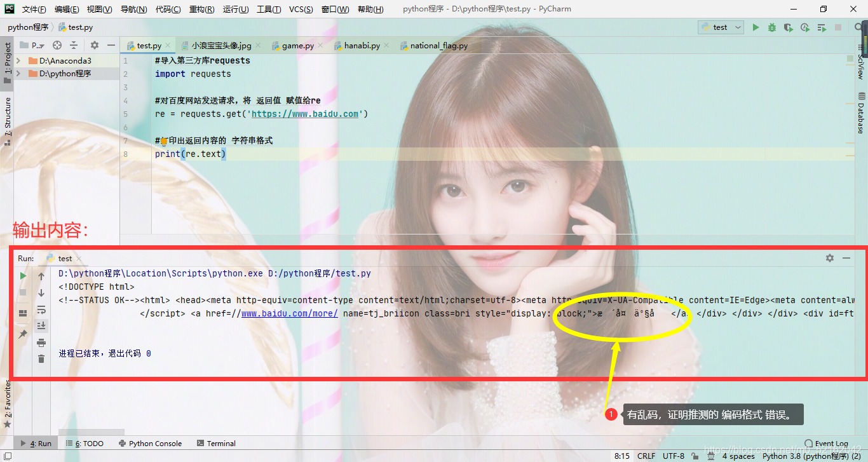This screenshot has width=868, height=462.
Task: Open the Project view selector dropdown
Action: pos(32,45)
